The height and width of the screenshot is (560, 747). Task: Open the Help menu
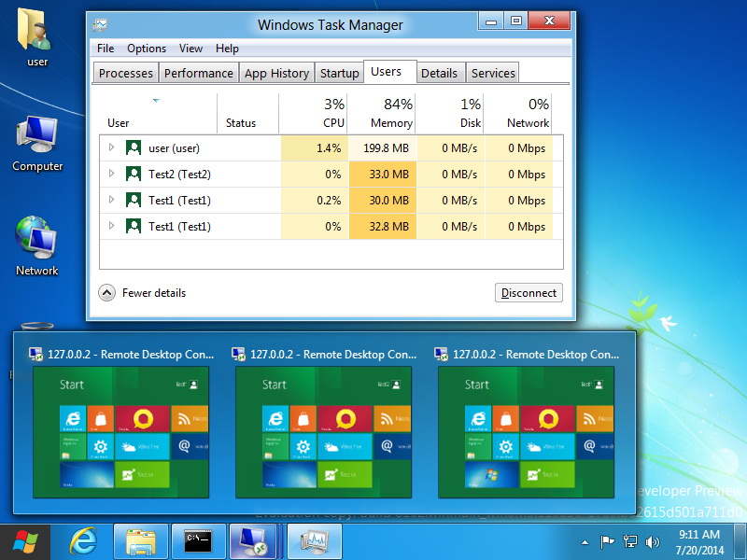[x=227, y=49]
